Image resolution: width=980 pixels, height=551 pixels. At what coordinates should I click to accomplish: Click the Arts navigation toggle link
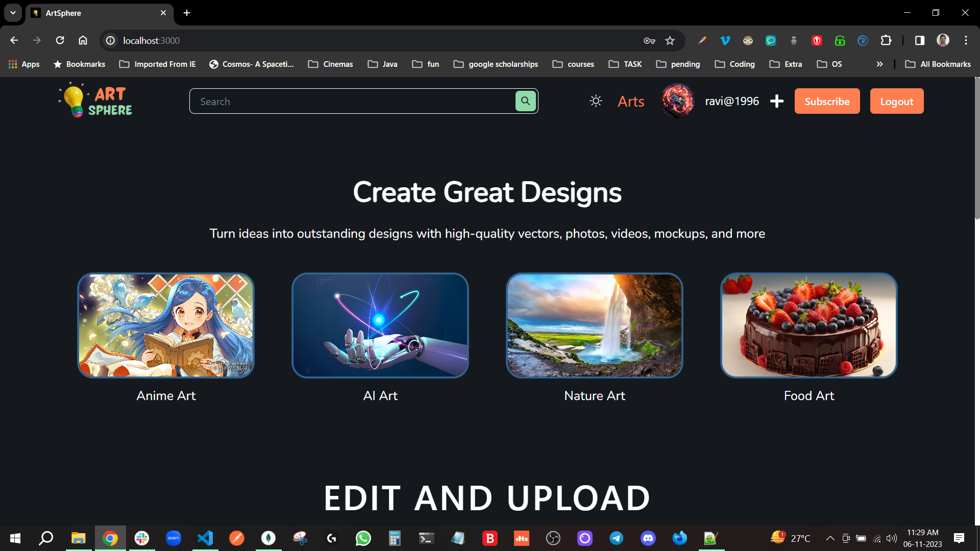point(631,101)
